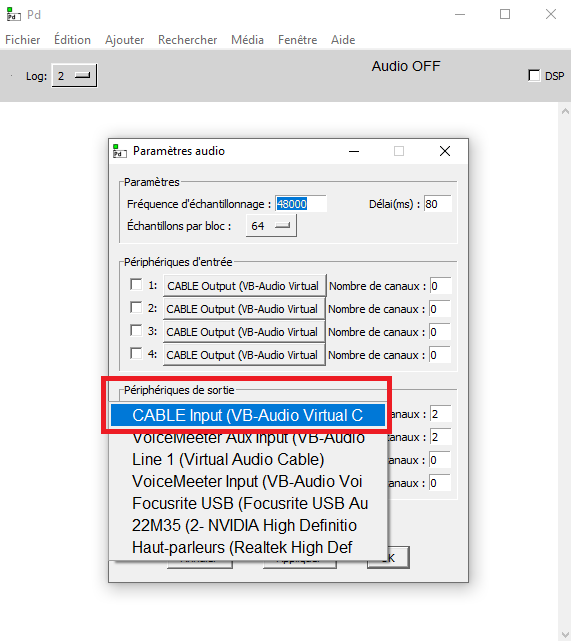Click the sampling frequency field showing 48000
The image size is (571, 641).
[300, 204]
